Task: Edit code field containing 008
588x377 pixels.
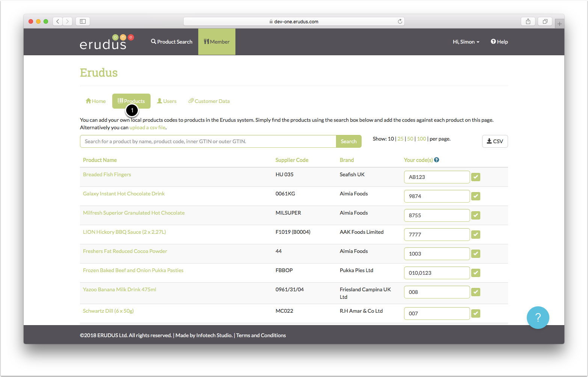Action: (437, 292)
